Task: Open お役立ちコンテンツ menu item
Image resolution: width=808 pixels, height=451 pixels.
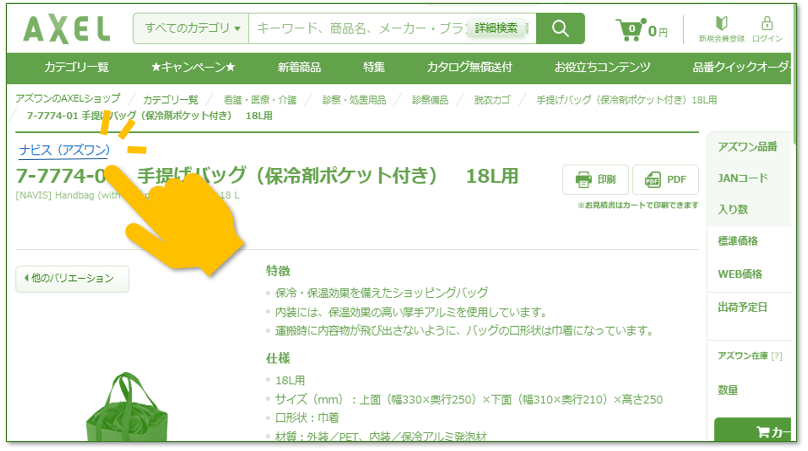Action: coord(602,67)
